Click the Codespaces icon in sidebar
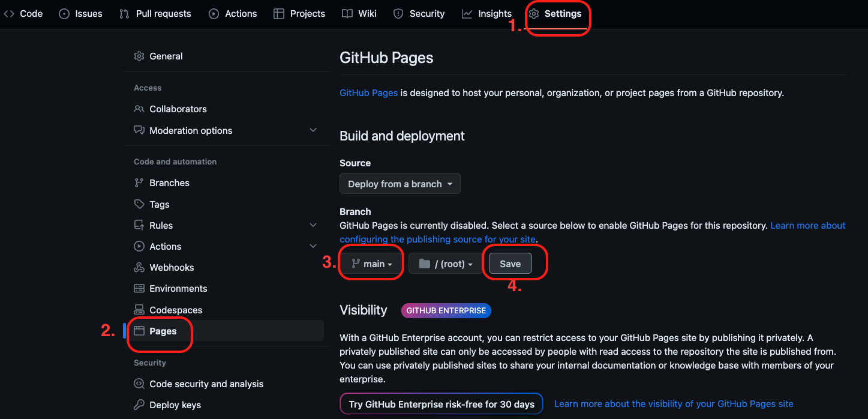The image size is (868, 419). coord(139,310)
